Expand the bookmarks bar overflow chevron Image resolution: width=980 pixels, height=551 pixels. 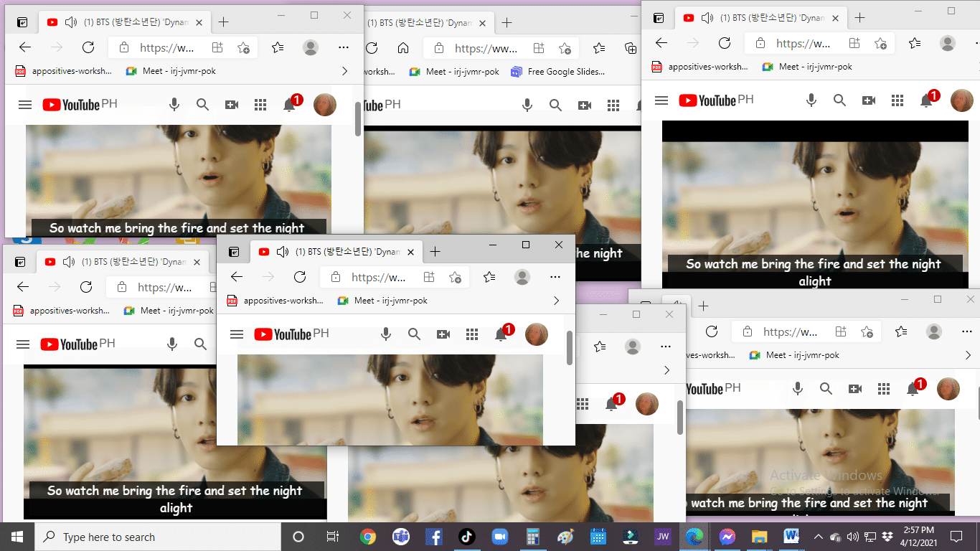click(x=557, y=300)
